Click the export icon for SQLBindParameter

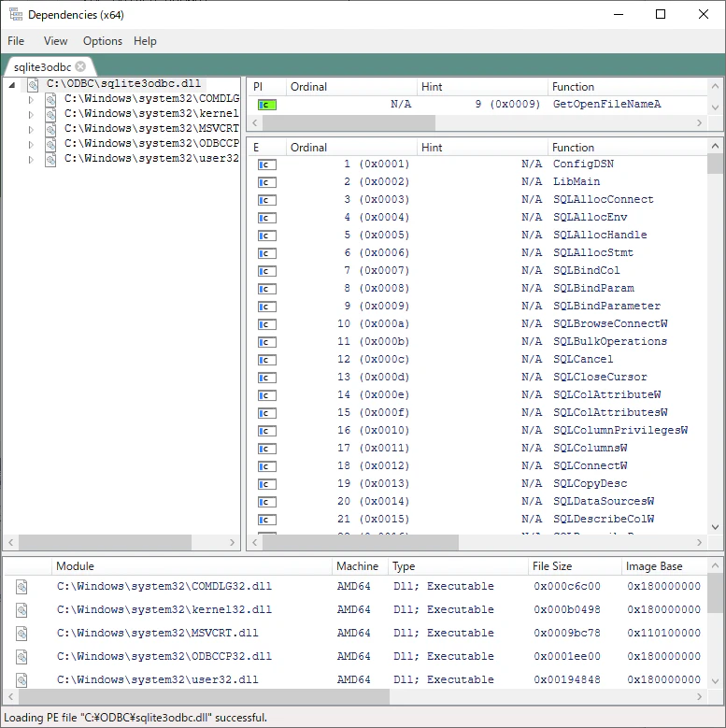[267, 307]
